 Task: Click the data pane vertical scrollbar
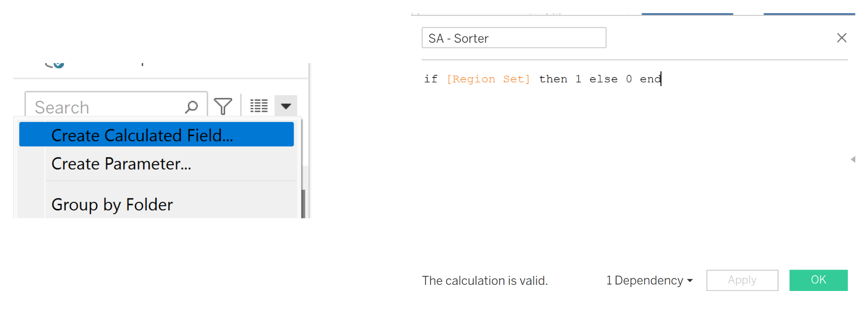303,203
